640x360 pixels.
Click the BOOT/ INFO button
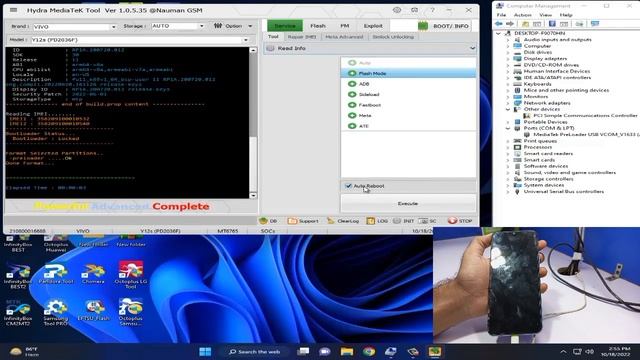(443, 26)
